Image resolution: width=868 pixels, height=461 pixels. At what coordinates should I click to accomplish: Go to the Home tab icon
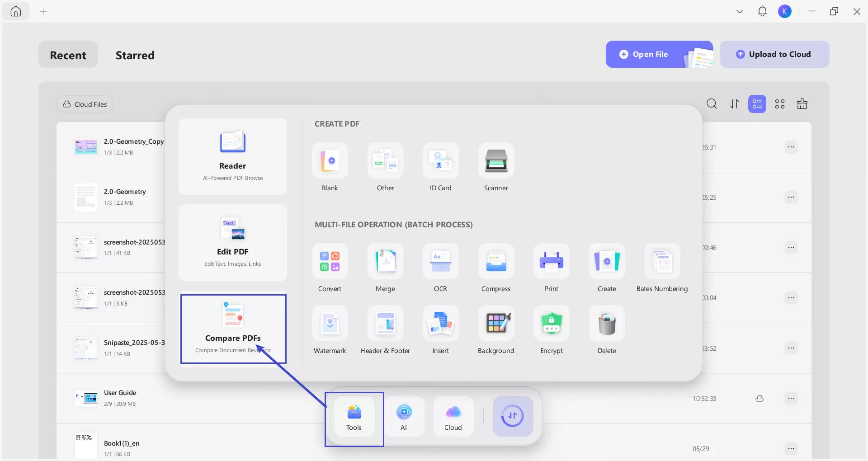[x=16, y=11]
